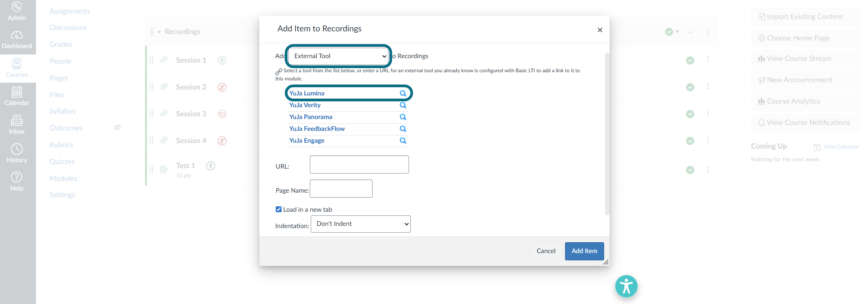Click View Course Notifications button
868x304 pixels.
pos(806,123)
